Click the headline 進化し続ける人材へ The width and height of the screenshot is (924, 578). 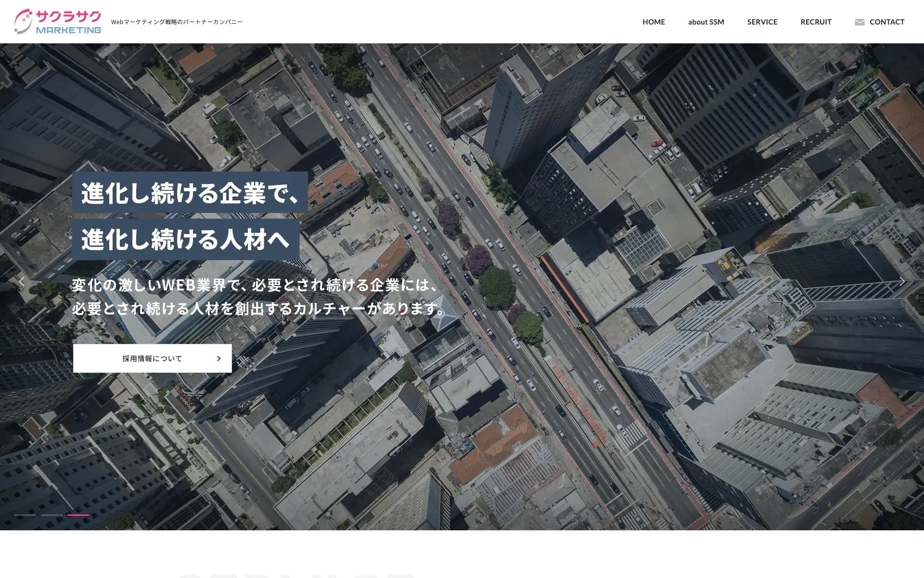[x=186, y=239]
